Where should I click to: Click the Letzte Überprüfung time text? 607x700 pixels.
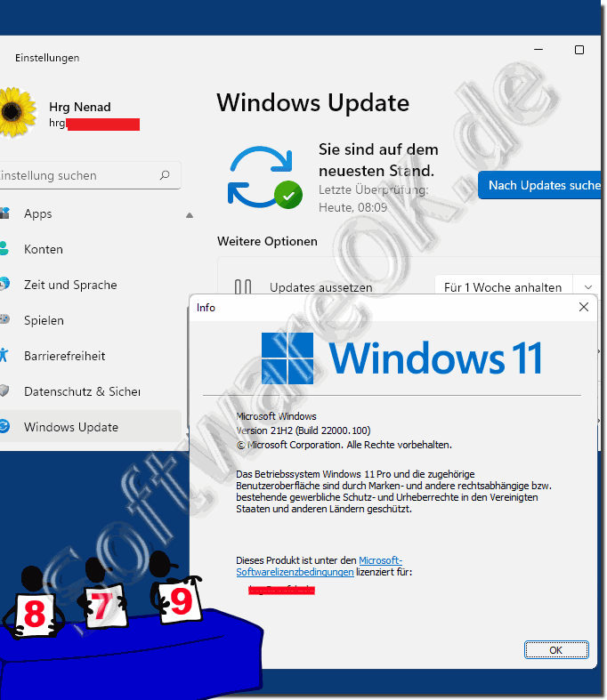(373, 198)
